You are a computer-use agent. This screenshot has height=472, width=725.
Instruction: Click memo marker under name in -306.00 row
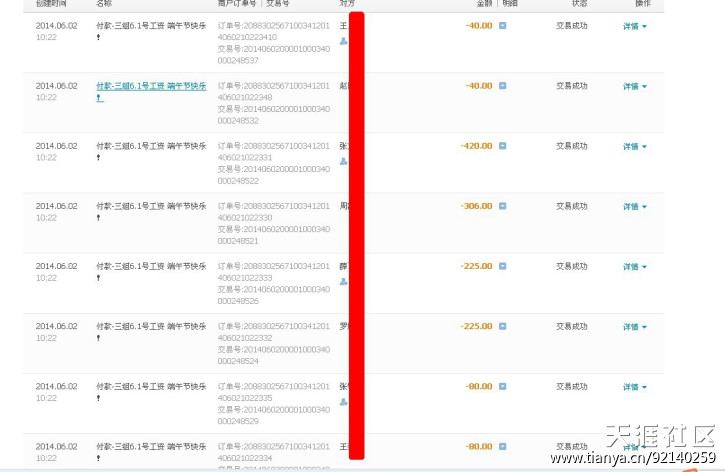pos(98,218)
